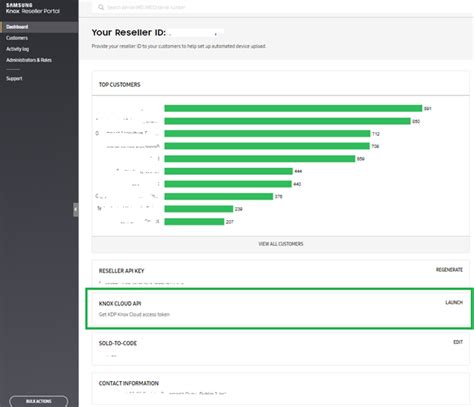
Task: Click the Bulk Actions button
Action: pos(39,401)
